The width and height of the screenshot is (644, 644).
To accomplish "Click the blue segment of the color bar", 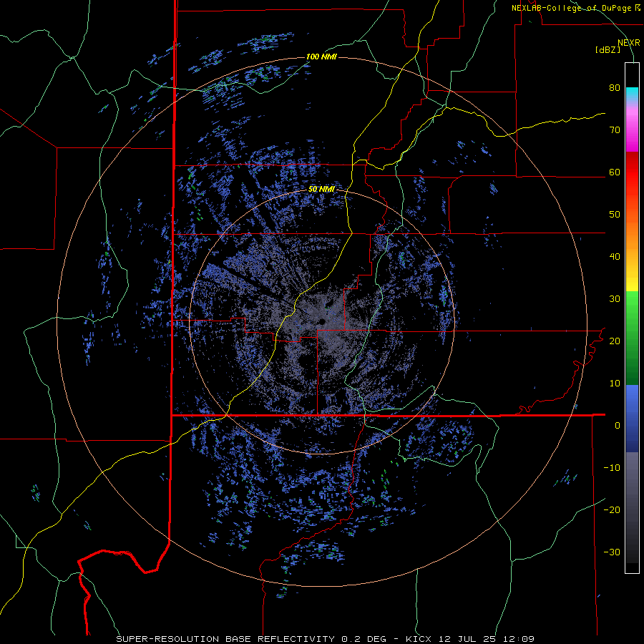I will tap(632, 419).
